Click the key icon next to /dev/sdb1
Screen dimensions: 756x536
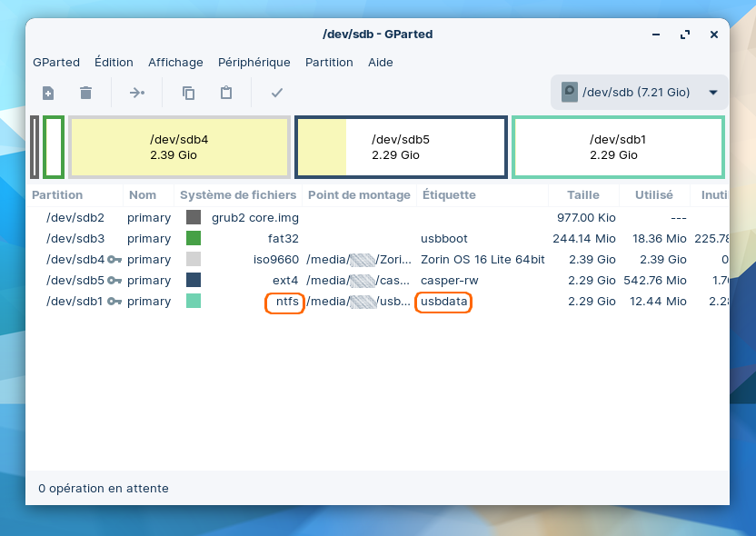114,302
